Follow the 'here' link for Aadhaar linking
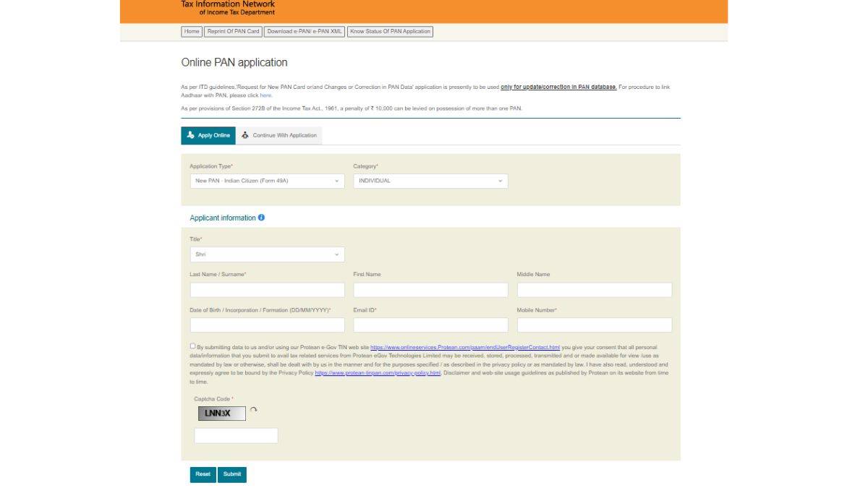 [265, 95]
